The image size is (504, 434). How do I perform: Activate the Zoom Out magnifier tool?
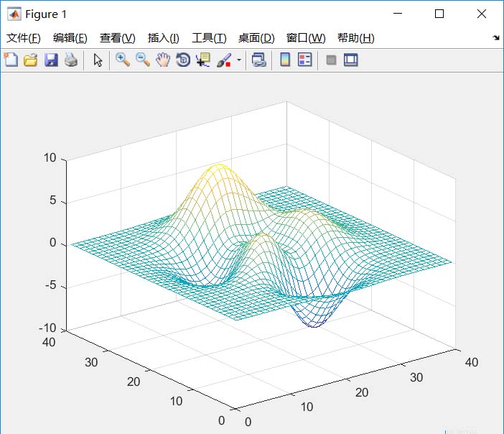pos(143,60)
